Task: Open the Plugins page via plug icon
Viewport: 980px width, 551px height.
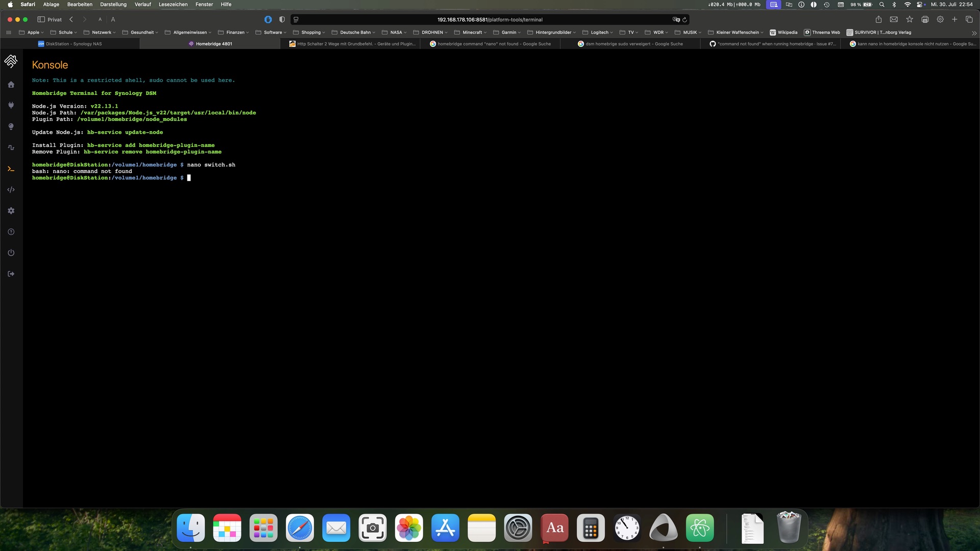Action: (x=11, y=106)
